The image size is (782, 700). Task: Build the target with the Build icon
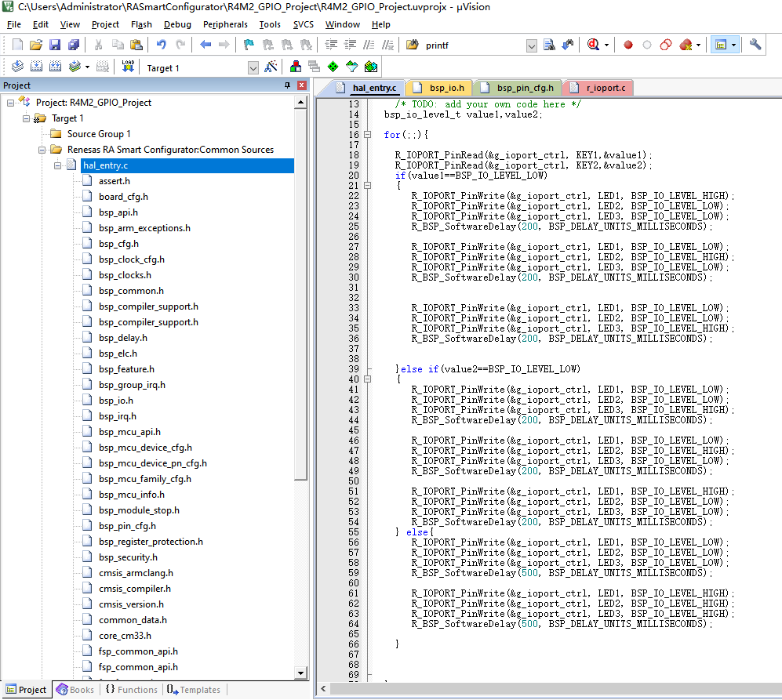(x=36, y=67)
